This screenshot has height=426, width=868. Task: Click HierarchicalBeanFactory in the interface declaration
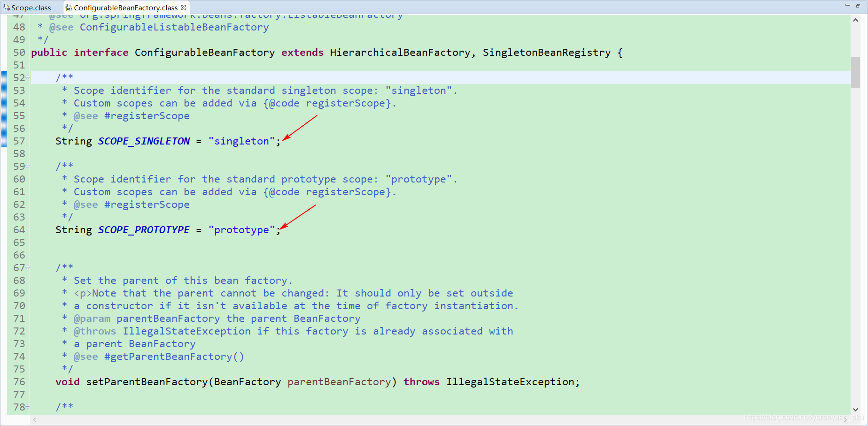[400, 53]
